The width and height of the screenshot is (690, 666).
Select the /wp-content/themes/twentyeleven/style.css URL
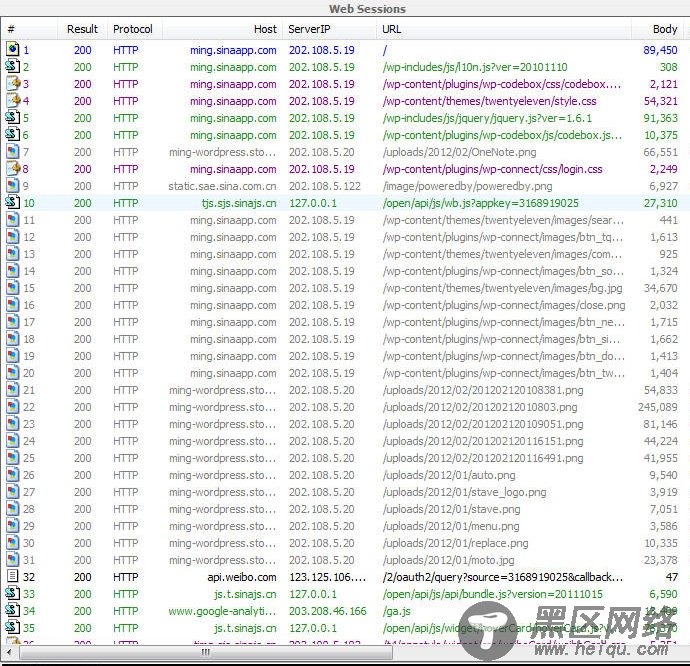(x=489, y=101)
